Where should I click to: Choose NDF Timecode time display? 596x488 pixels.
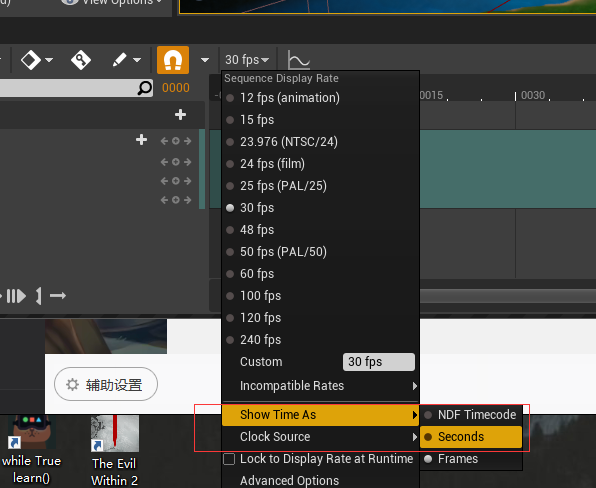471,415
